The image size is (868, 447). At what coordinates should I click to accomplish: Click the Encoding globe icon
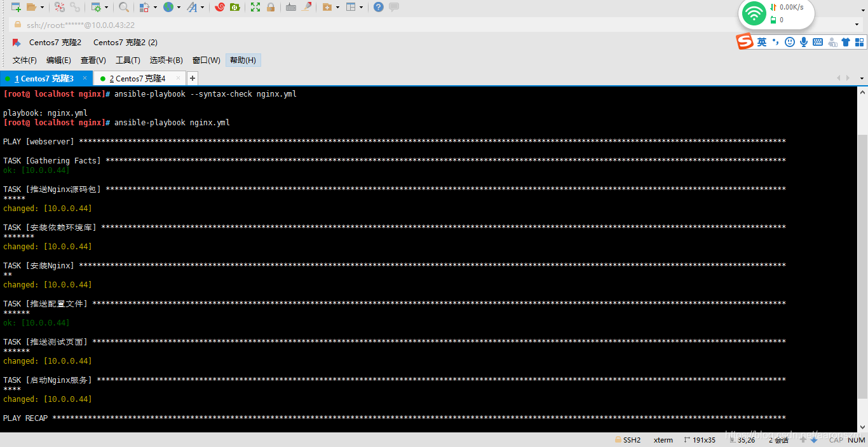click(x=168, y=7)
